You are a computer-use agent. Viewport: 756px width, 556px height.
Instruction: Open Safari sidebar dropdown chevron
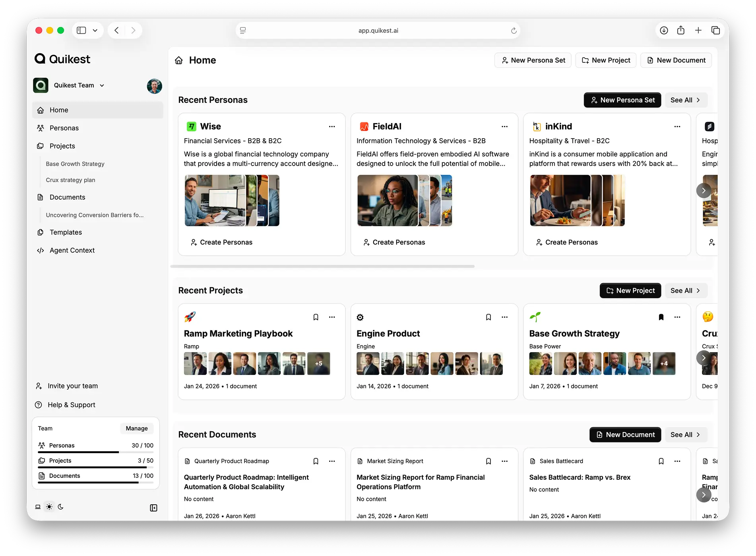95,31
